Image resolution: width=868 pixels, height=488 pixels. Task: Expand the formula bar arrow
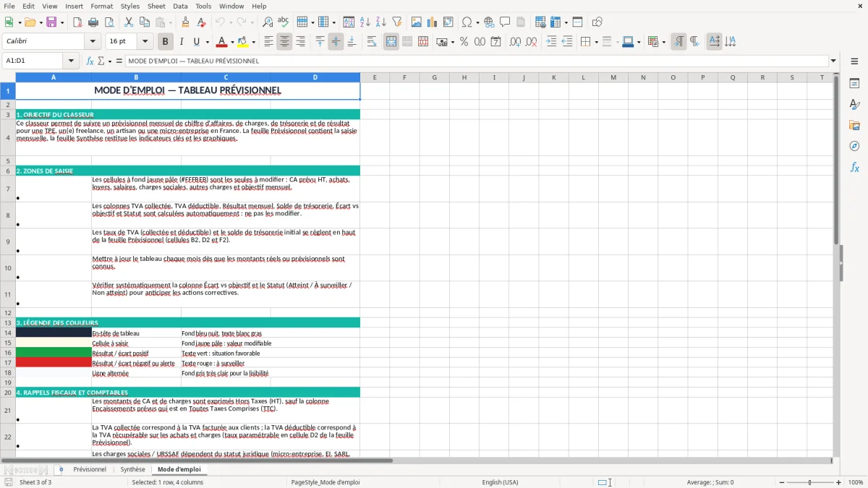click(x=833, y=61)
